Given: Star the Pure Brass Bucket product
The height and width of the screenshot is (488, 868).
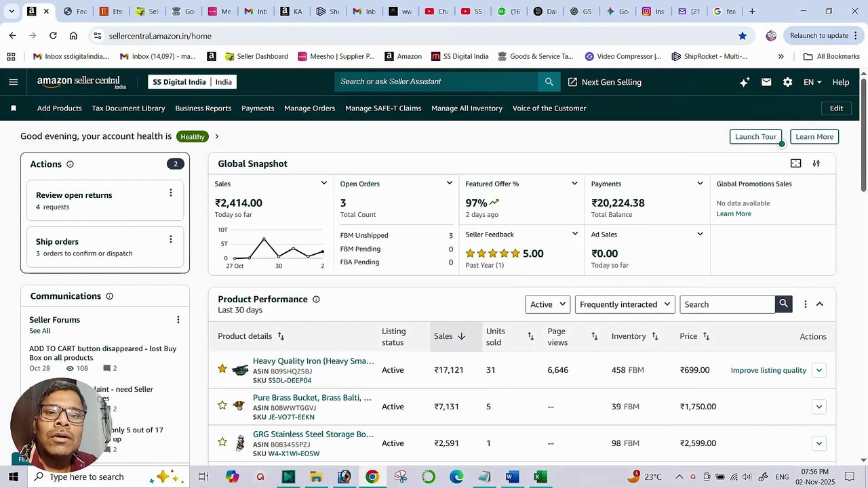Looking at the screenshot, I should click(x=222, y=405).
